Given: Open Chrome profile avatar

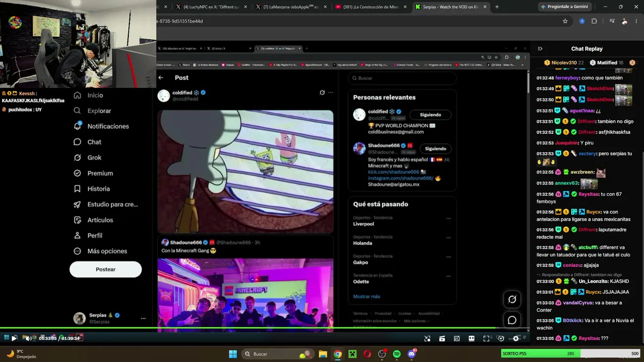Looking at the screenshot, I should 624,21.
